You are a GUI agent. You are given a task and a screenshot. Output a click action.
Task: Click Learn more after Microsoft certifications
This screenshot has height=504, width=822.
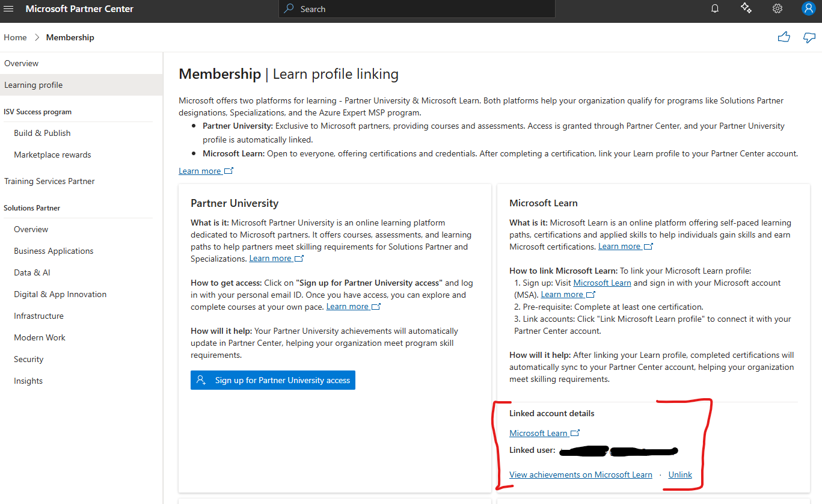coord(625,247)
